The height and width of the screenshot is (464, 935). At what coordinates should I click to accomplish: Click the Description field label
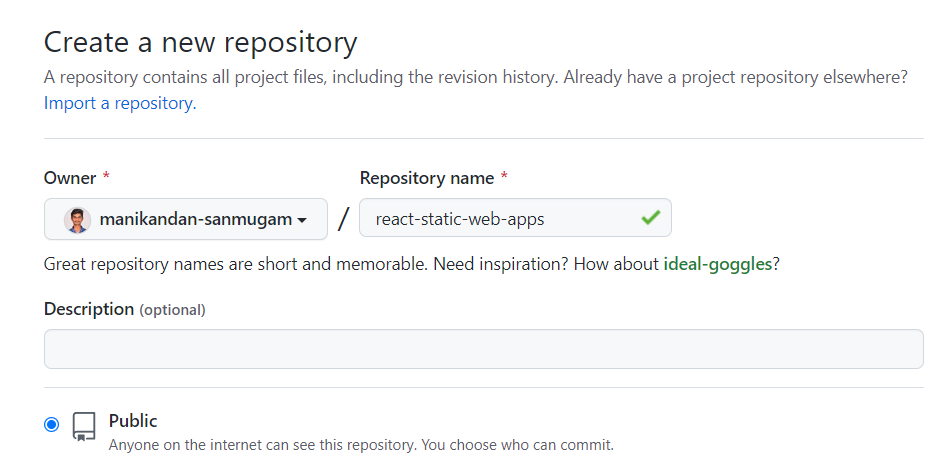(89, 309)
